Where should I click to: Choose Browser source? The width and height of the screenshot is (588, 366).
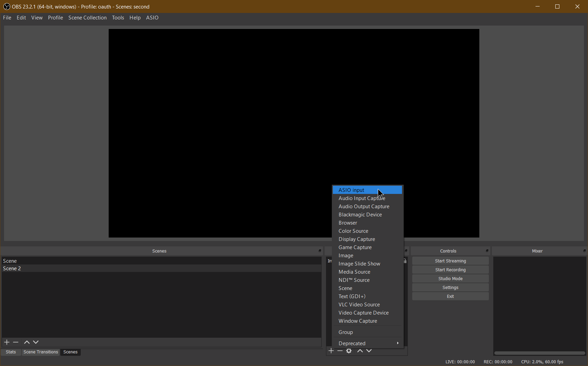point(368,223)
